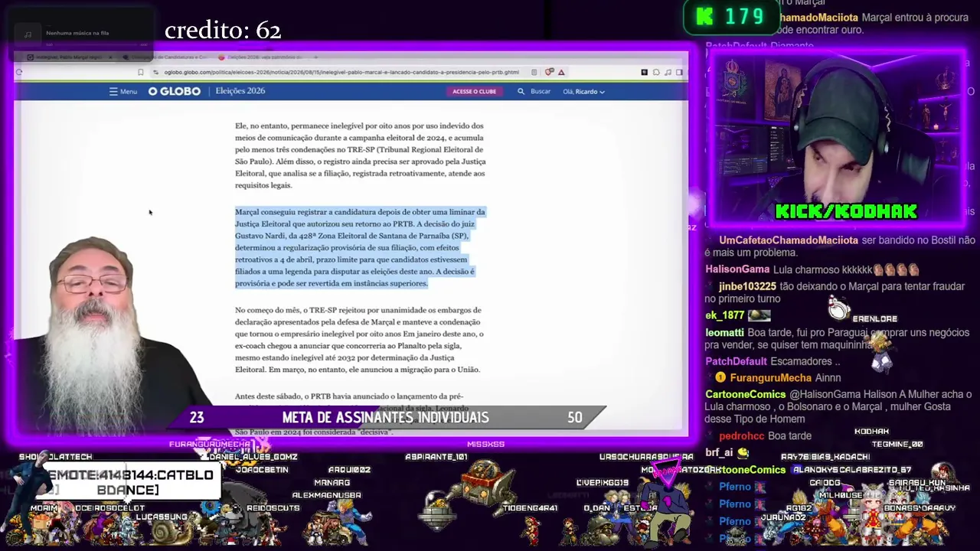The width and height of the screenshot is (980, 551).
Task: Click CartooneComics username before '@HalisonGama'
Action: (746, 394)
